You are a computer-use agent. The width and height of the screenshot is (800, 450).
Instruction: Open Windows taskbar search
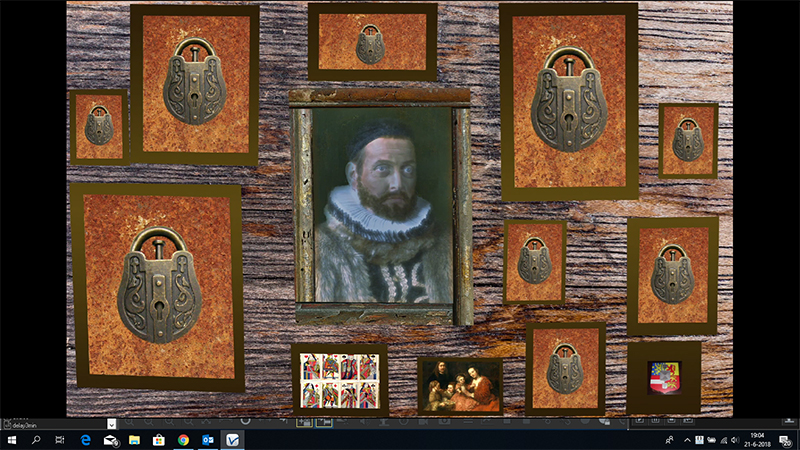(36, 440)
